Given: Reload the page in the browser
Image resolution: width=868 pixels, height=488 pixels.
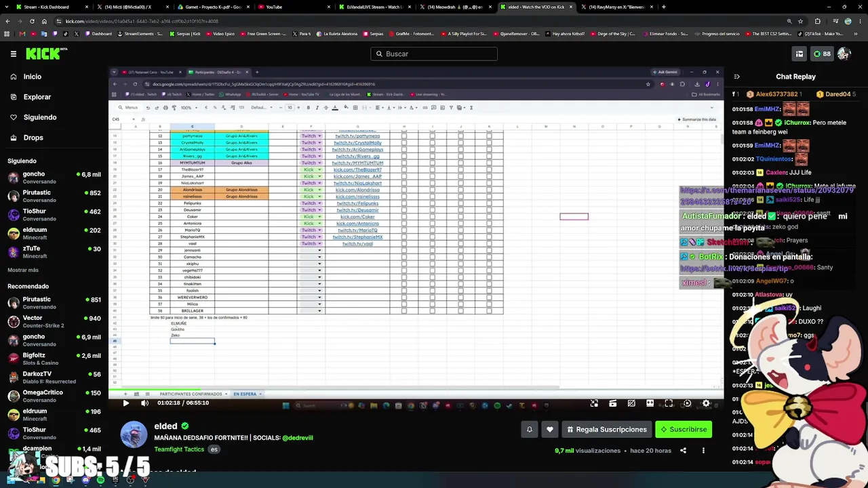Looking at the screenshot, I should [x=32, y=21].
